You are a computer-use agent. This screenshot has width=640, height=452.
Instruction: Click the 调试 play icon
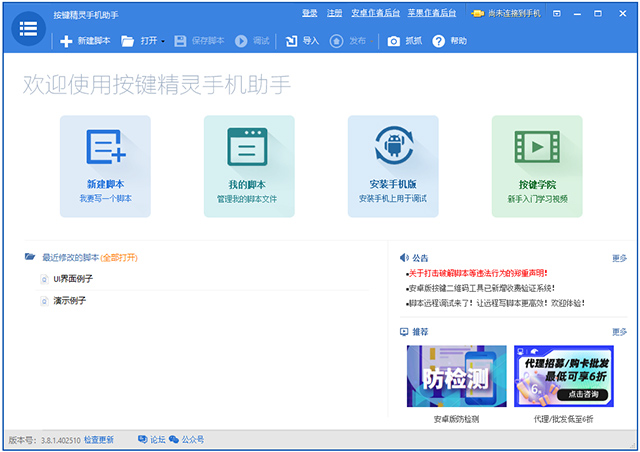[x=241, y=41]
